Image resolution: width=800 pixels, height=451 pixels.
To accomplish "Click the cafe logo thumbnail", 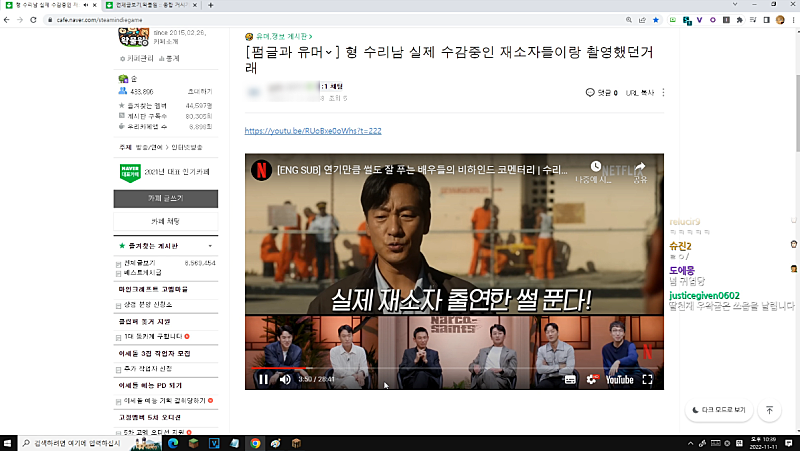I will (134, 36).
